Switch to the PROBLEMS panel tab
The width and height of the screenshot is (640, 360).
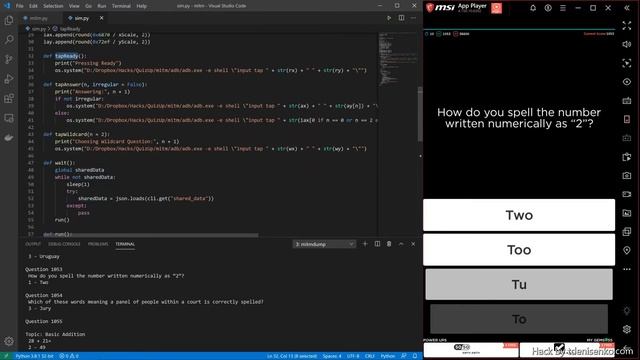[x=98, y=244]
